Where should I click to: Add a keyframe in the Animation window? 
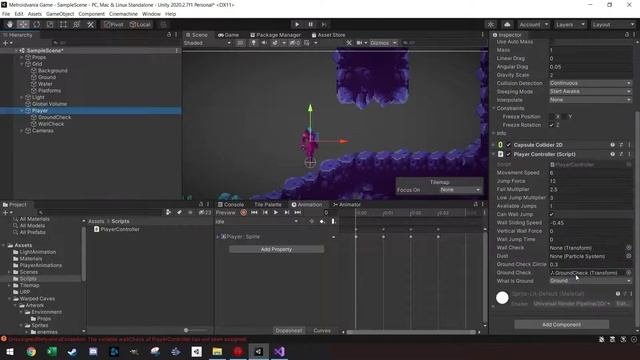322,221
